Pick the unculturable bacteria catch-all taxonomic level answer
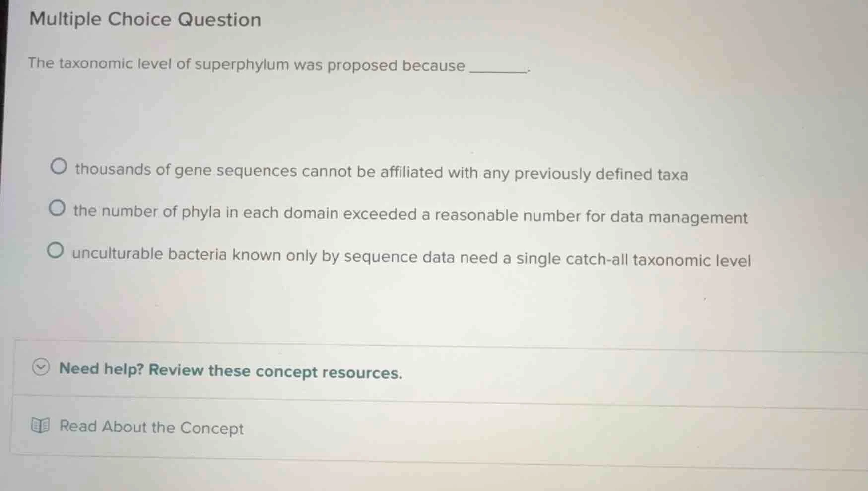 click(x=56, y=251)
